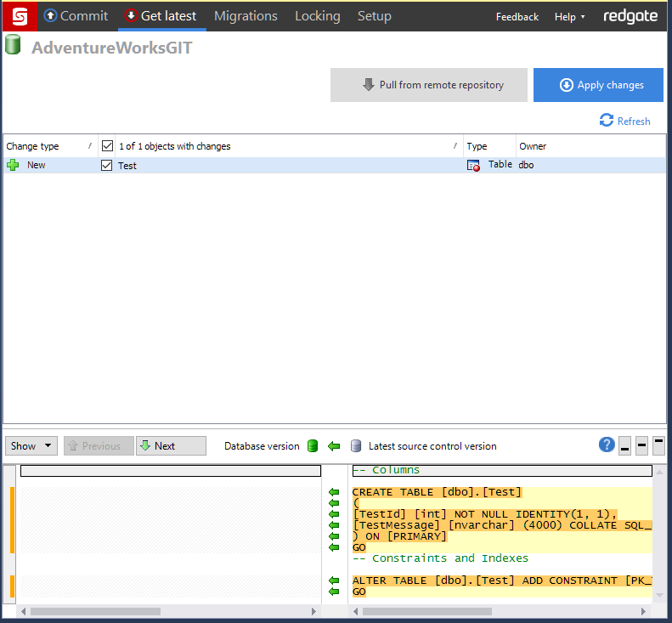Open the Locking tab
Screen dimensions: 672x623
(x=317, y=16)
